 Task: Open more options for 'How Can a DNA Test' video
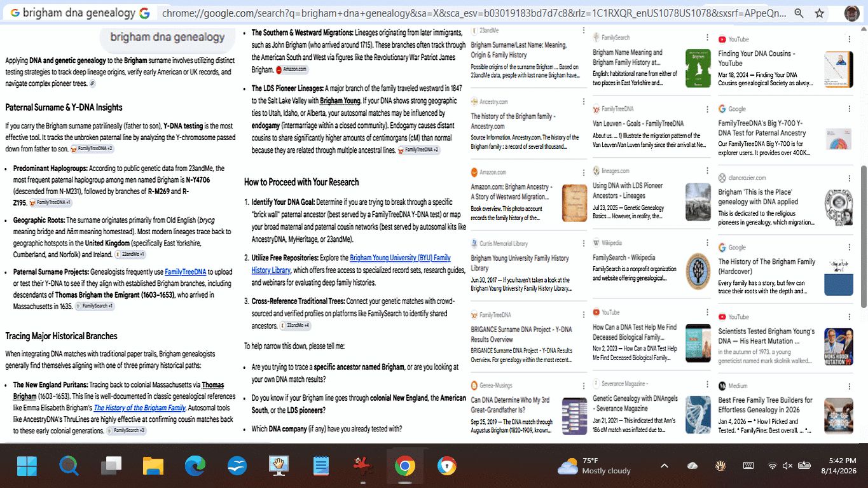click(707, 312)
